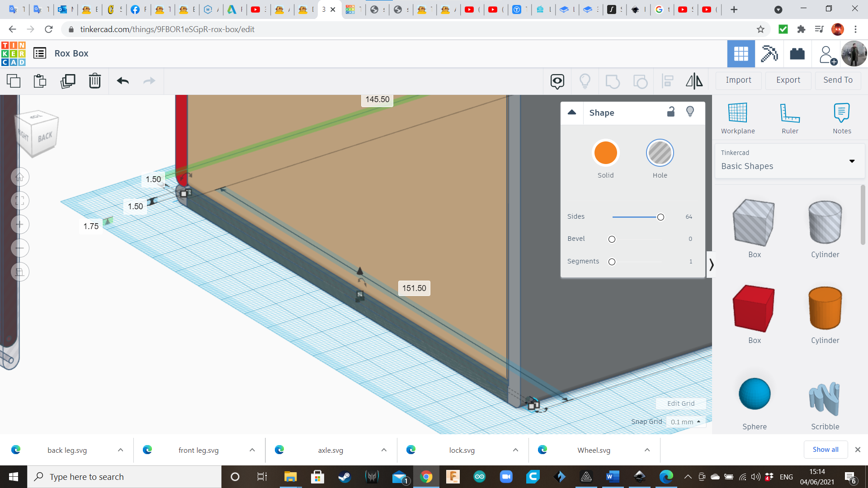
Task: Delete selected shape with trash icon
Action: click(x=94, y=81)
